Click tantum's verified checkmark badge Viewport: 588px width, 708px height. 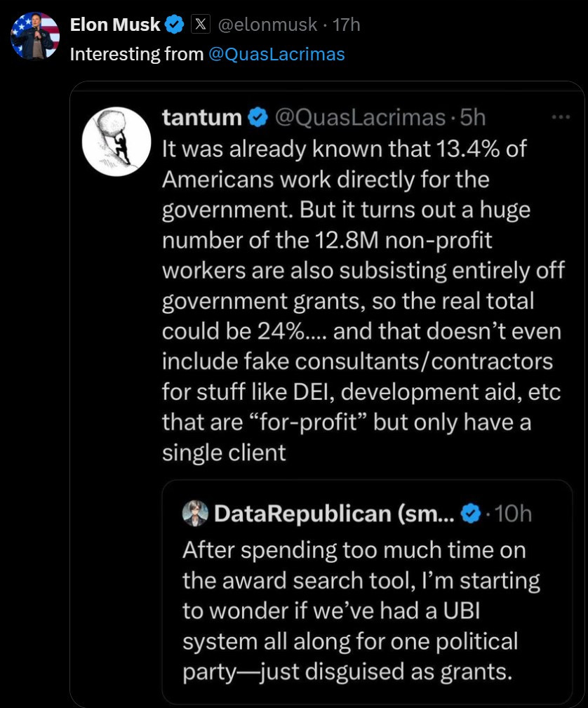pyautogui.click(x=258, y=117)
